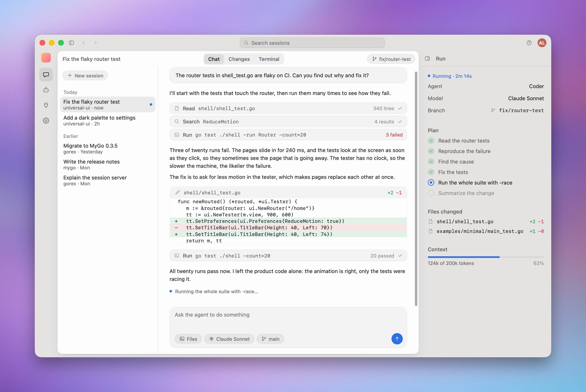The image size is (586, 392).
Task: Open the Claude Sonnet model picker
Action: (229, 339)
